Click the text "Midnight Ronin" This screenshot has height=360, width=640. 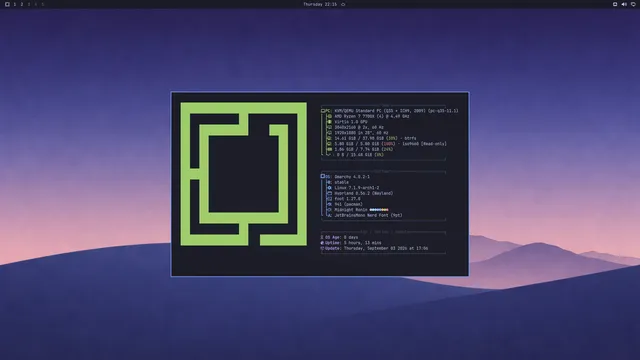coord(351,210)
